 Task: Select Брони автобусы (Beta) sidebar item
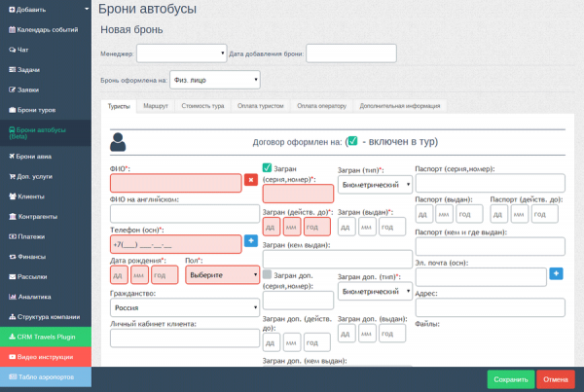(x=46, y=133)
